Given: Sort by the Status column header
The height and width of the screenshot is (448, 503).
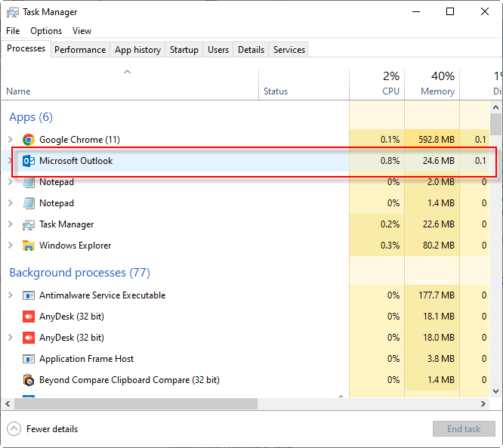Looking at the screenshot, I should (x=304, y=85).
